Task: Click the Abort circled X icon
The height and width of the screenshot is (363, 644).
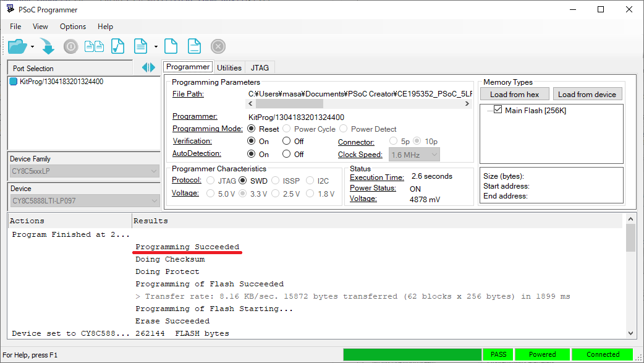Action: 218,46
